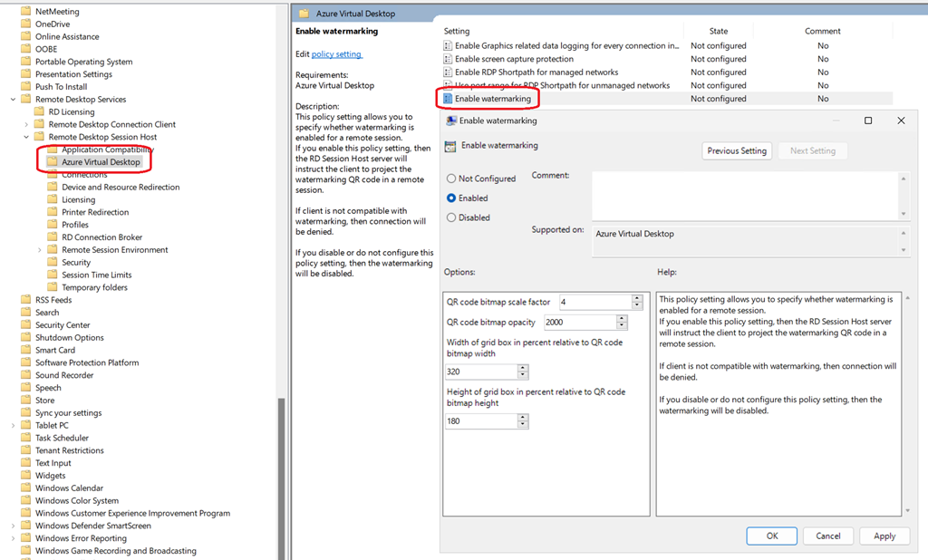This screenshot has height=560, width=928.
Task: Click the policy icon beside Enable watermarking heading
Action: 450,146
